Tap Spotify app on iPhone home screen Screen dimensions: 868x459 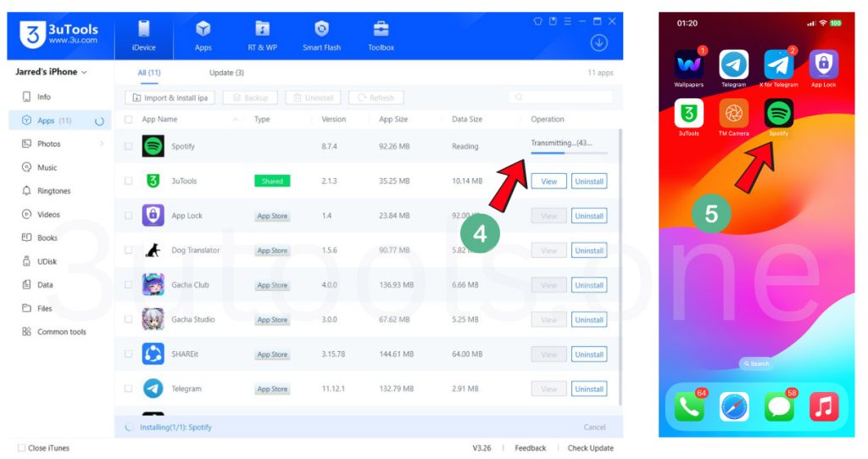click(x=778, y=113)
